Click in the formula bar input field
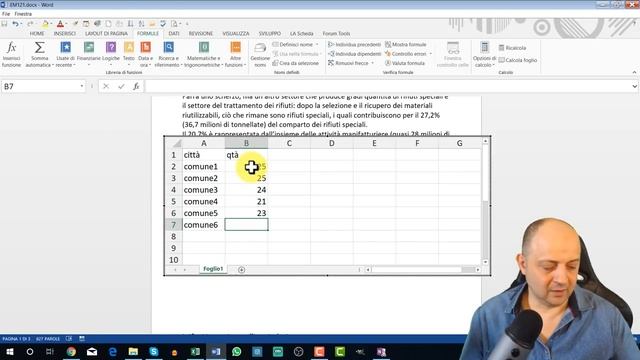Viewport: 640px width, 360px height. (x=388, y=86)
